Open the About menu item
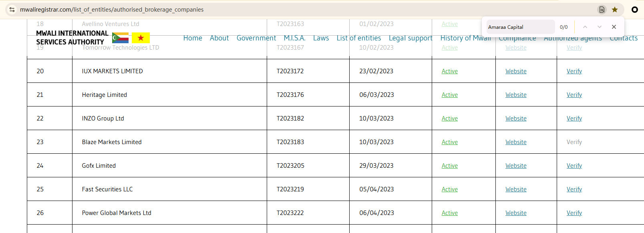Screen dimensions: 644x233 pyautogui.click(x=219, y=38)
